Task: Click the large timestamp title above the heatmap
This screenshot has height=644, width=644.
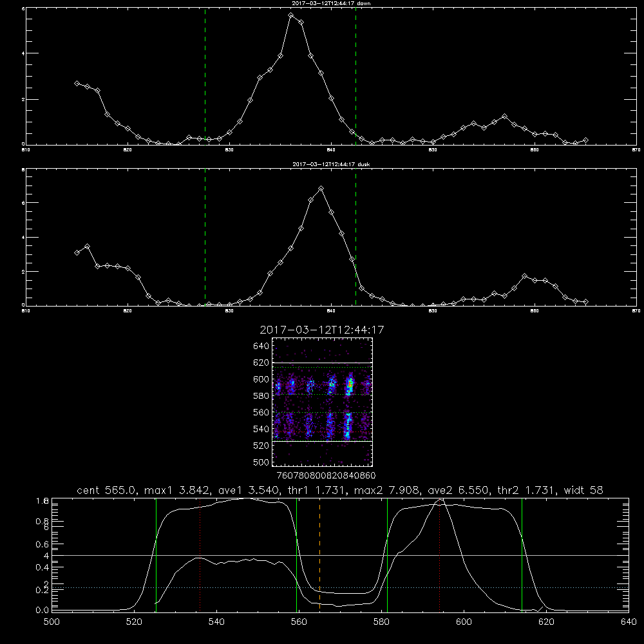Action: coord(322,330)
